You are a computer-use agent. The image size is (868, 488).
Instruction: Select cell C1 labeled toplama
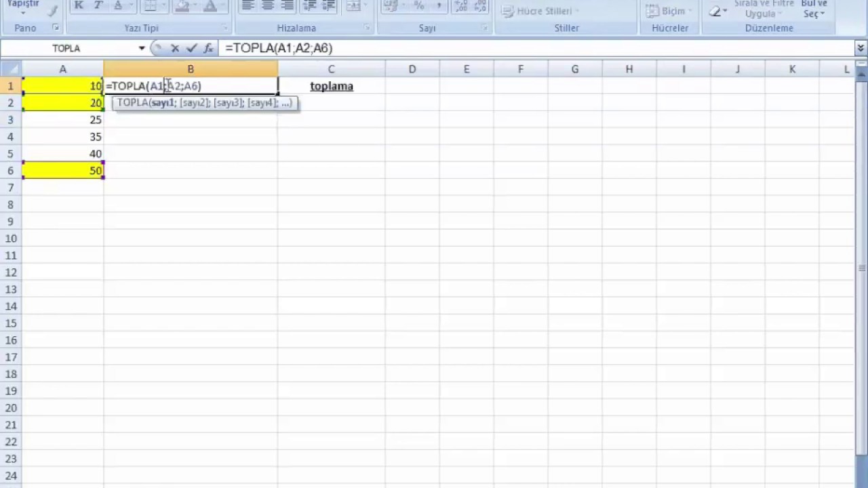pyautogui.click(x=332, y=86)
